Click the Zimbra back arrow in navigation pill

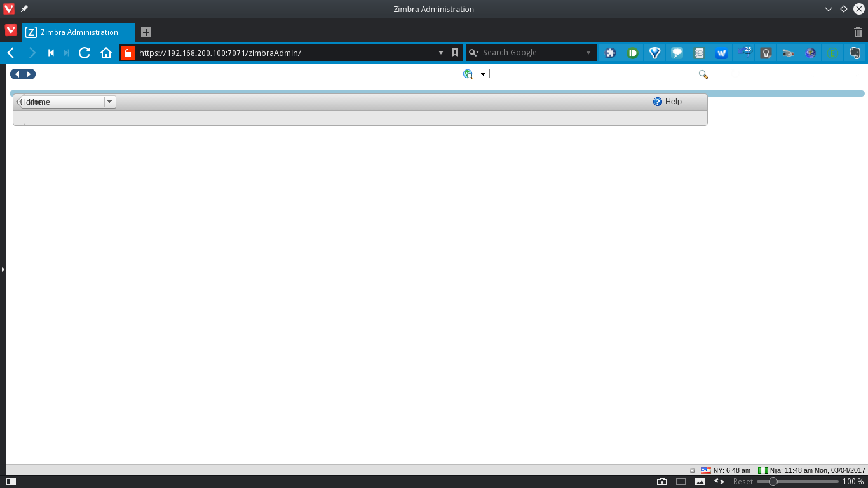[x=17, y=74]
